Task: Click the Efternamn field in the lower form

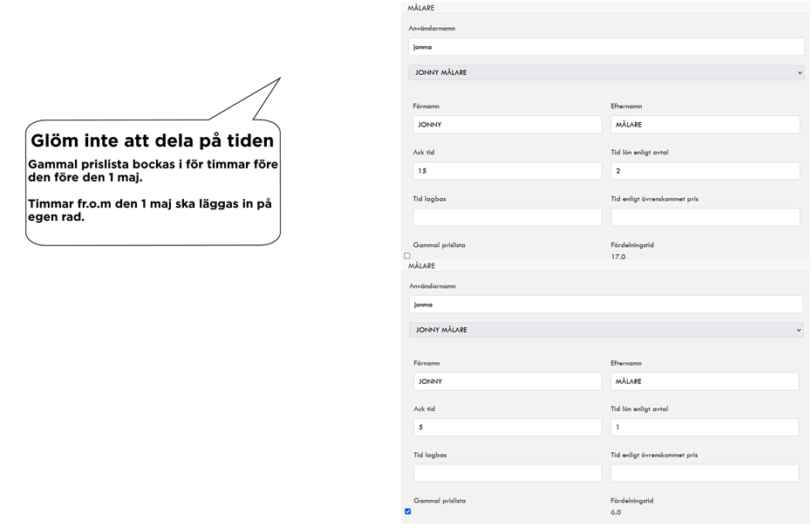Action: (705, 381)
